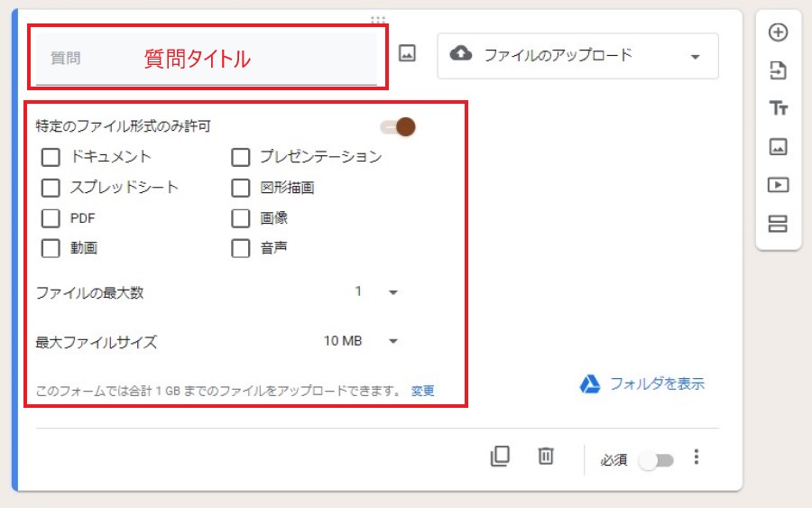This screenshot has width=812, height=508.
Task: Click the 変更 link
Action: tap(422, 391)
